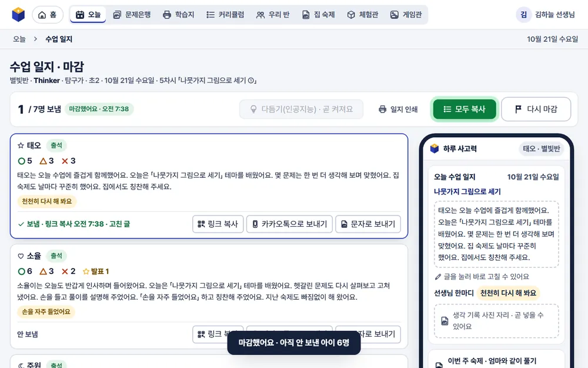Click 태오's X score 3
This screenshot has height=368, width=588.
(x=69, y=161)
